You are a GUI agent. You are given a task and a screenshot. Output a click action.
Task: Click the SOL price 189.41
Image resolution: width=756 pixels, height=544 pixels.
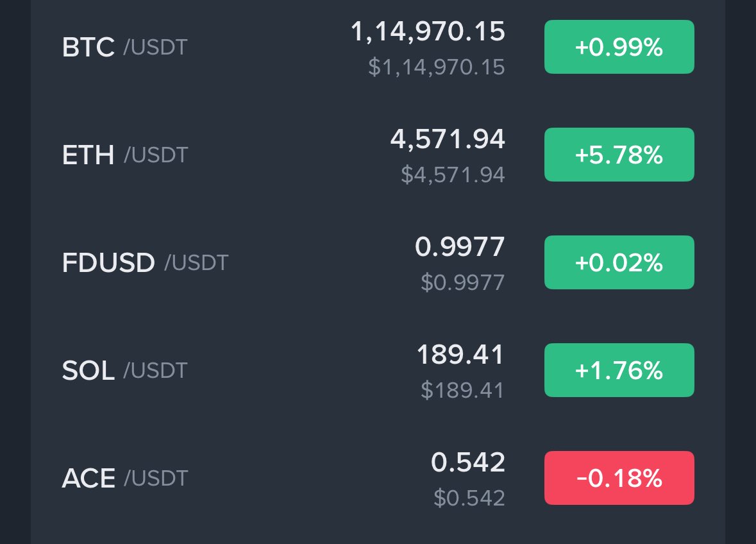click(460, 355)
